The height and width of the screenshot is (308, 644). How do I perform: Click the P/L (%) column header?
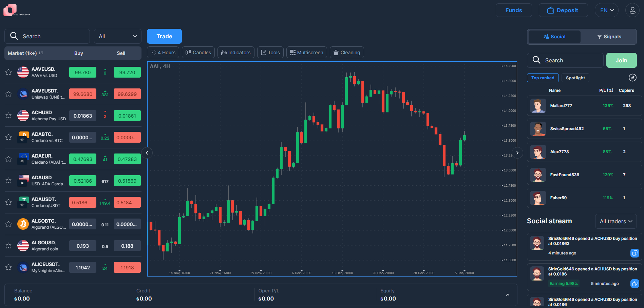coord(606,90)
